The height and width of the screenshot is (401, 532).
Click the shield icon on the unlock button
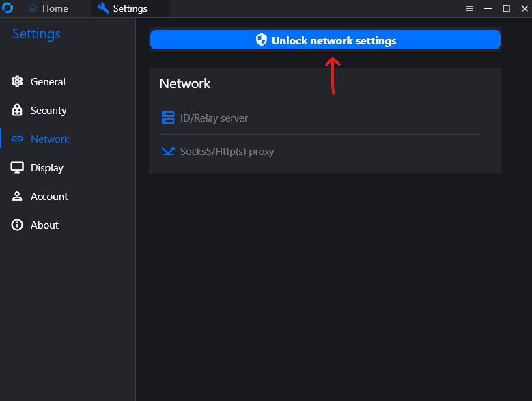261,40
